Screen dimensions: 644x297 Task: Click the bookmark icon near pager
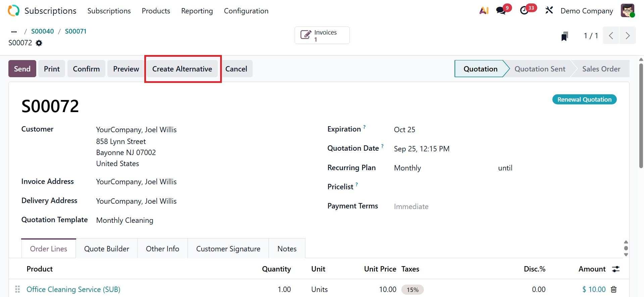pos(564,36)
